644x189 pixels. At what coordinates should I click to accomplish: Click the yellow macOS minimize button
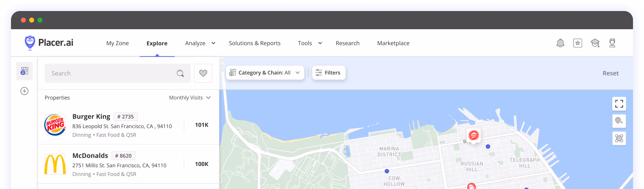click(32, 20)
